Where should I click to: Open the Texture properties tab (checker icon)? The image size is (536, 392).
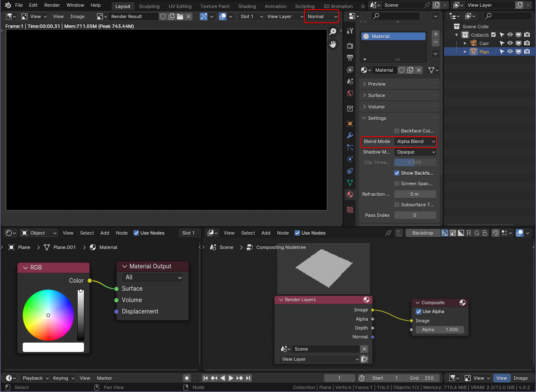(350, 210)
